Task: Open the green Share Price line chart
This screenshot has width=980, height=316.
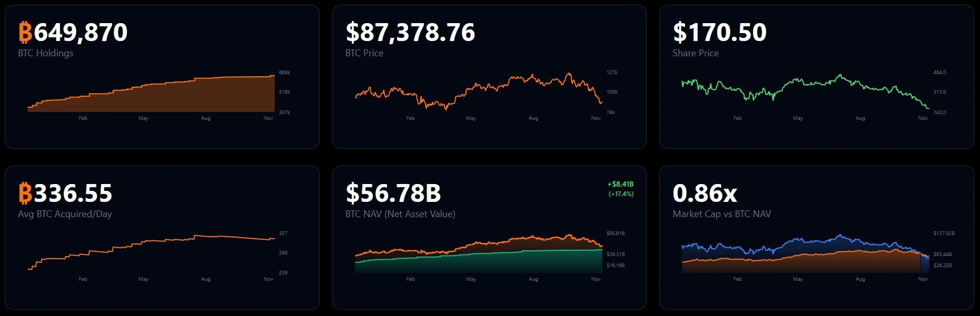Action: (805, 89)
